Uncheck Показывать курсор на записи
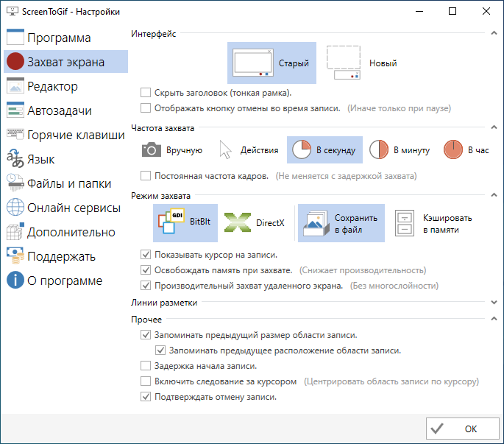The width and height of the screenshot is (504, 444). pyautogui.click(x=146, y=255)
